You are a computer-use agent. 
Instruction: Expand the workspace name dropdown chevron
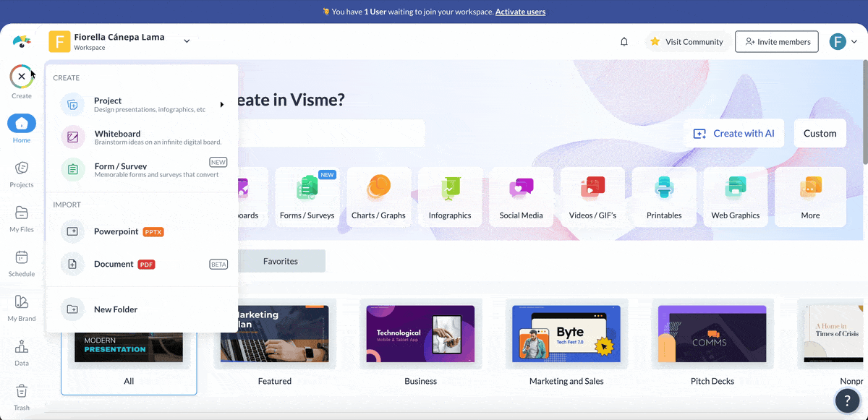point(187,41)
